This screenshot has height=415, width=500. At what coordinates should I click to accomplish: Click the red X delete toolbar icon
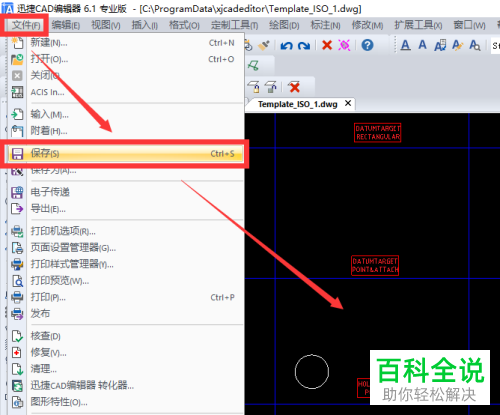327,45
